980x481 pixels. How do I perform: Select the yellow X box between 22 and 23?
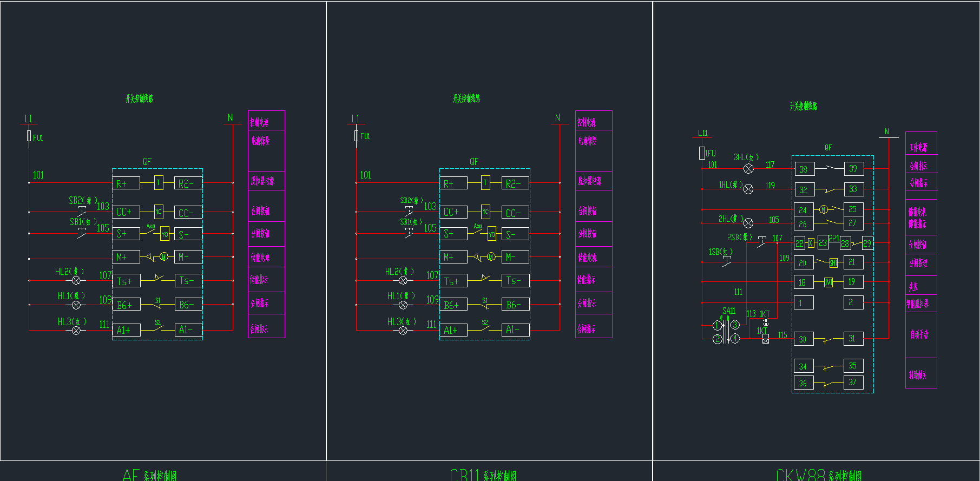(811, 243)
